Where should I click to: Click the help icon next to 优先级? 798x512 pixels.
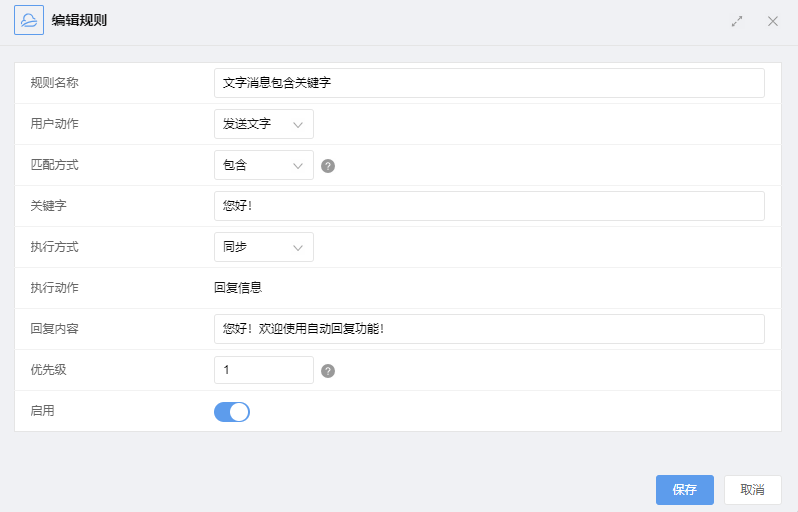pyautogui.click(x=328, y=371)
